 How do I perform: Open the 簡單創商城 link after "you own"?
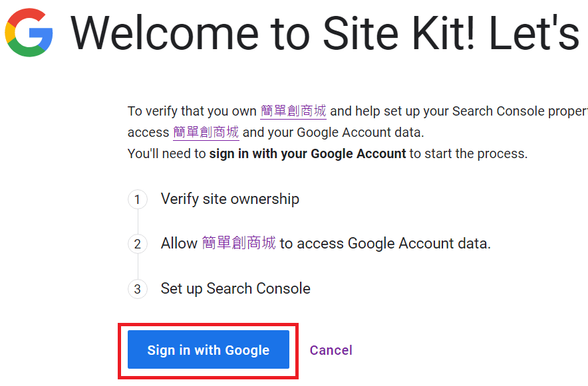[293, 111]
